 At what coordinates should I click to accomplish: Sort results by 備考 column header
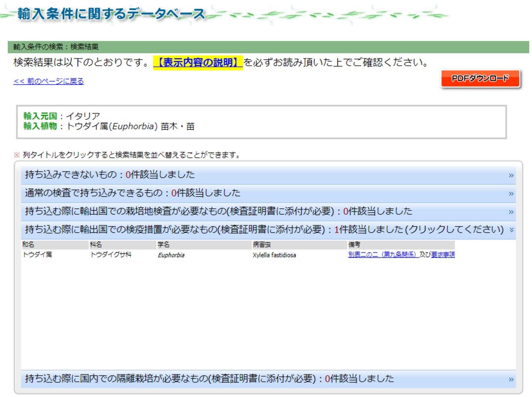click(x=401, y=244)
